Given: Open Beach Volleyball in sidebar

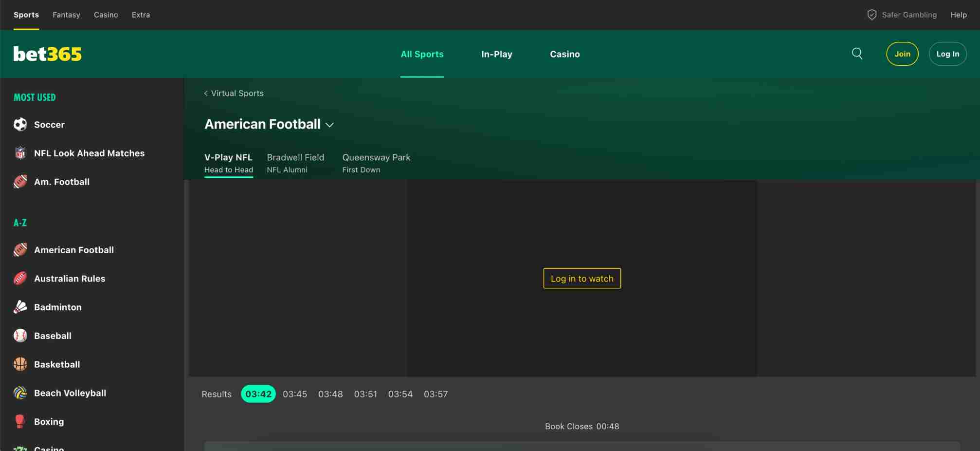Looking at the screenshot, I should [70, 393].
